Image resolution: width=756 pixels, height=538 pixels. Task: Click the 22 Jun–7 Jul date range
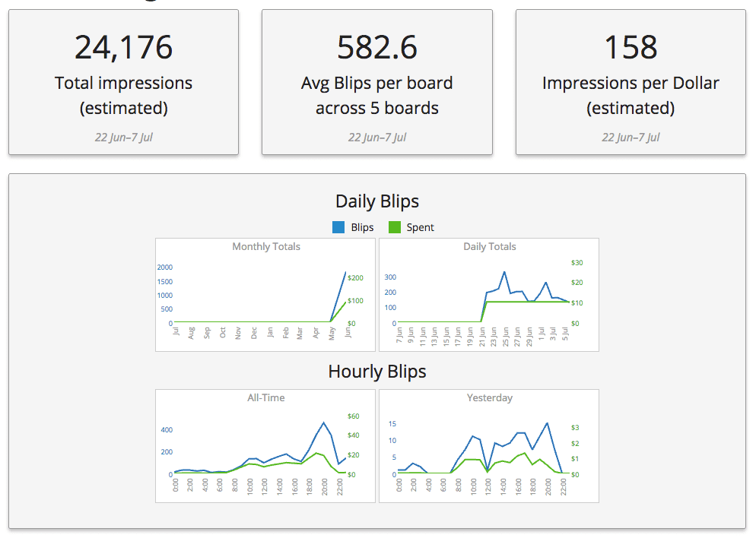122,138
